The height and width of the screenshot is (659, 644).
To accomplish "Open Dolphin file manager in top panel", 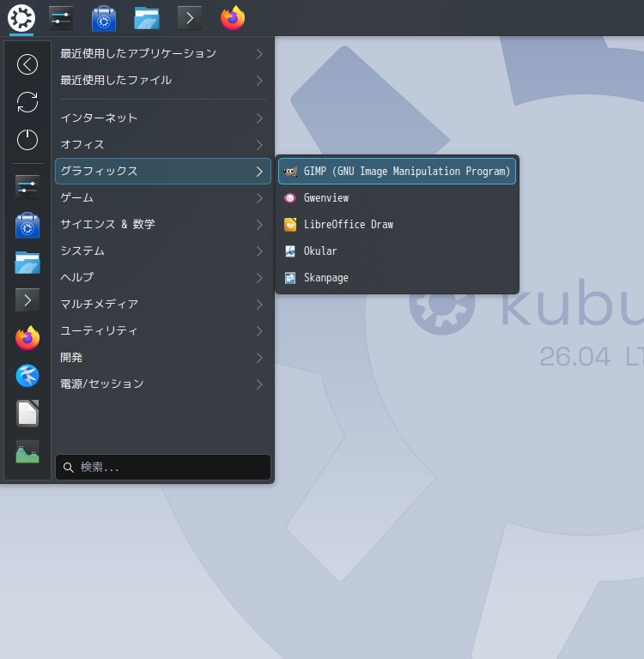I will 147,18.
